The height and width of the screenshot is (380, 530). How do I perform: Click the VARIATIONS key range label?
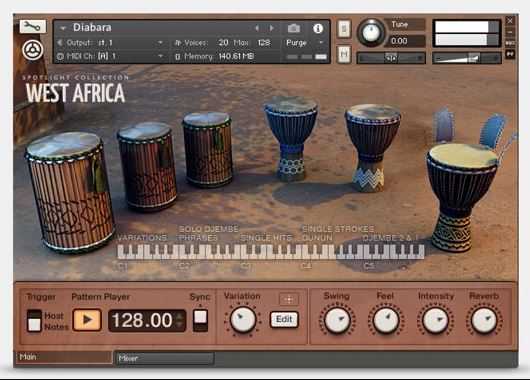point(142,238)
